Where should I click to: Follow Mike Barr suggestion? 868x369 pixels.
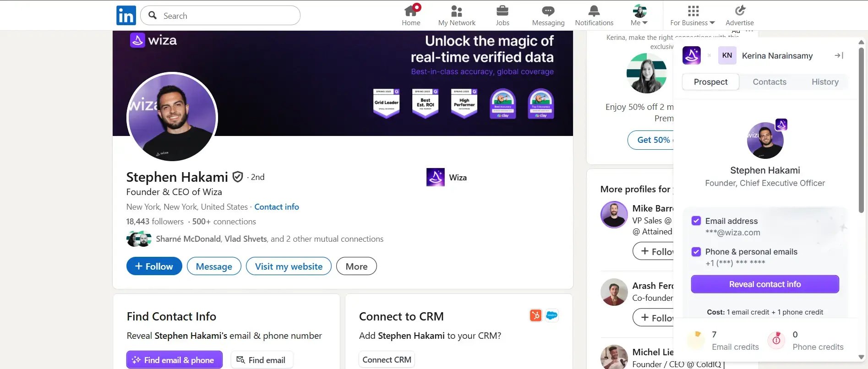(653, 251)
